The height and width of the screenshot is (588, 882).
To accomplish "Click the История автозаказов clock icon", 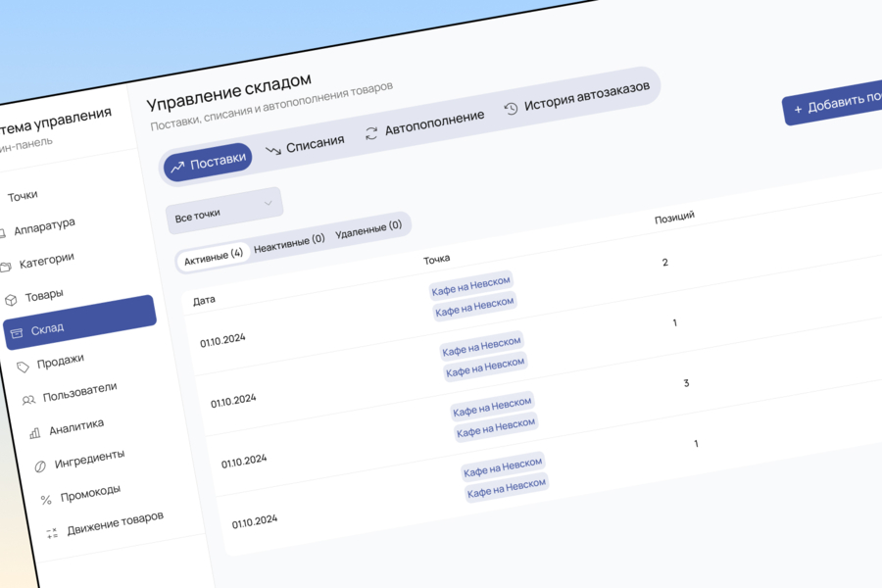I will click(511, 109).
